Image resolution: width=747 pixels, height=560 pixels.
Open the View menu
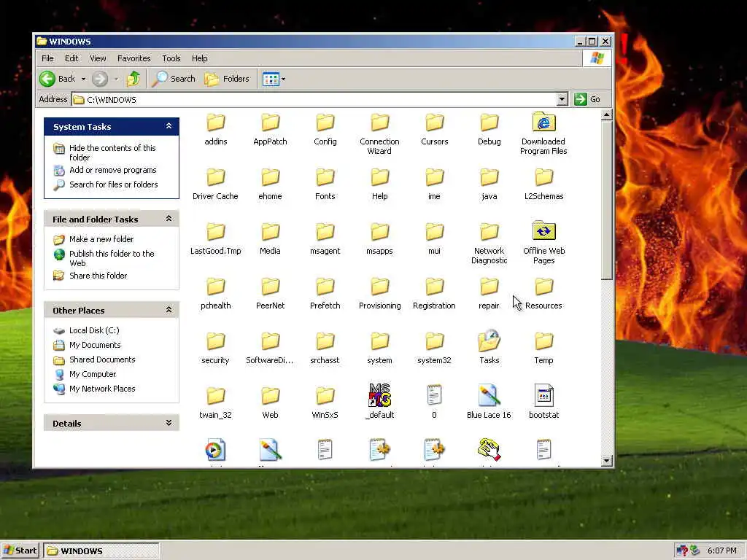[x=98, y=58]
